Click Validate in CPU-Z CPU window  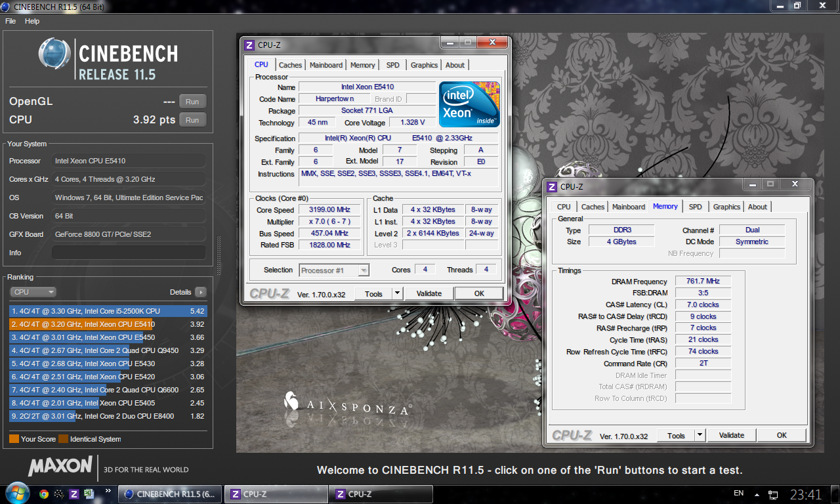(429, 293)
